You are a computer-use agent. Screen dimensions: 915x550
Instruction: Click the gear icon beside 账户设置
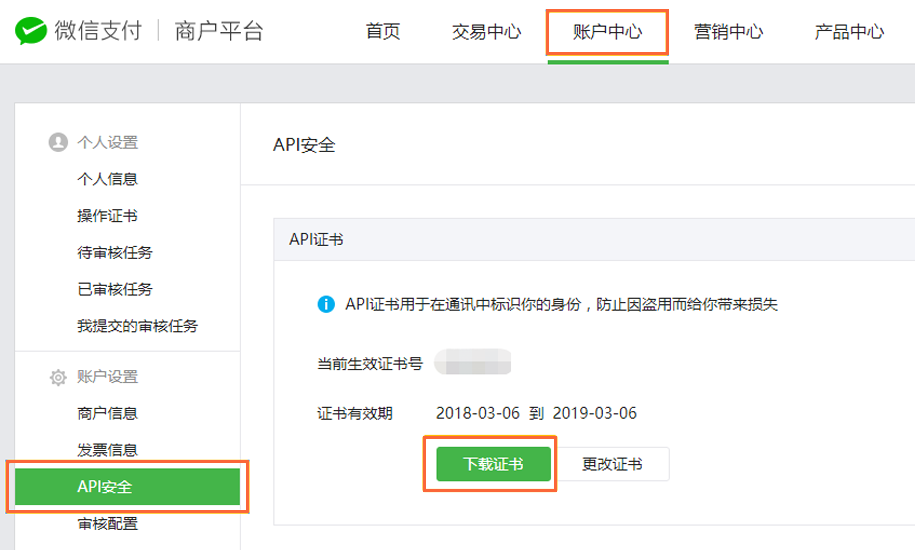click(58, 377)
